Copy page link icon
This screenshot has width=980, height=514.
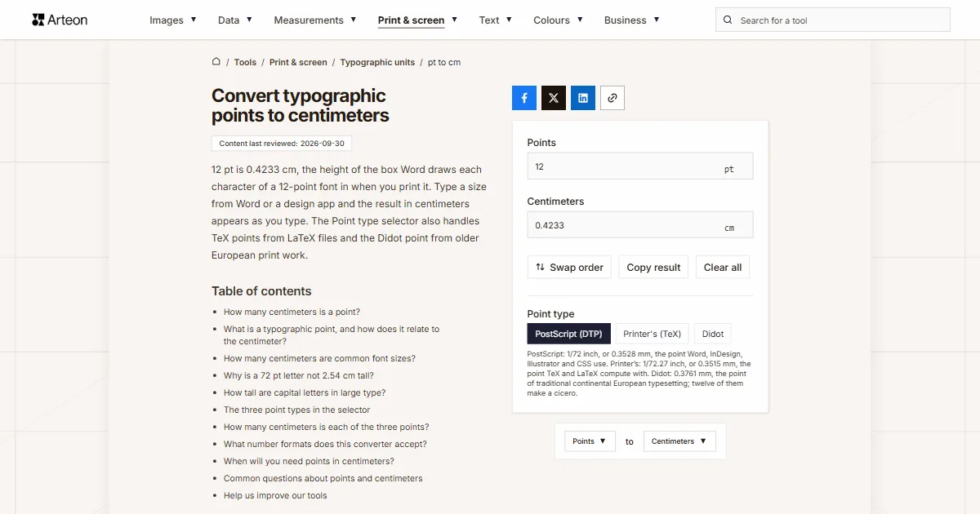(612, 98)
